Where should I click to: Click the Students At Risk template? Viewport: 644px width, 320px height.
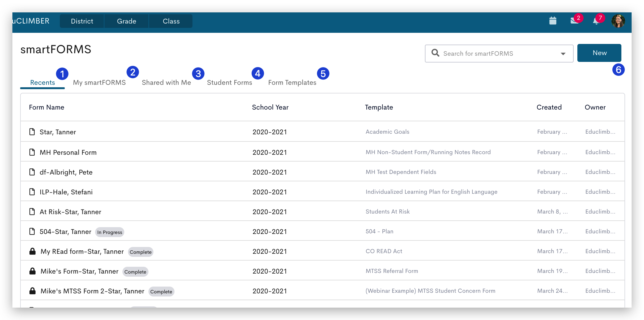[387, 212]
